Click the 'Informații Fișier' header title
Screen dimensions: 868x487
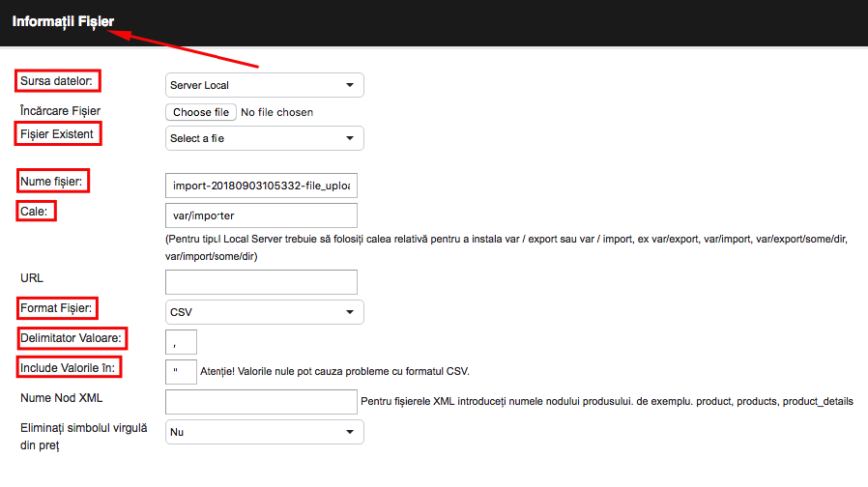pos(63,21)
